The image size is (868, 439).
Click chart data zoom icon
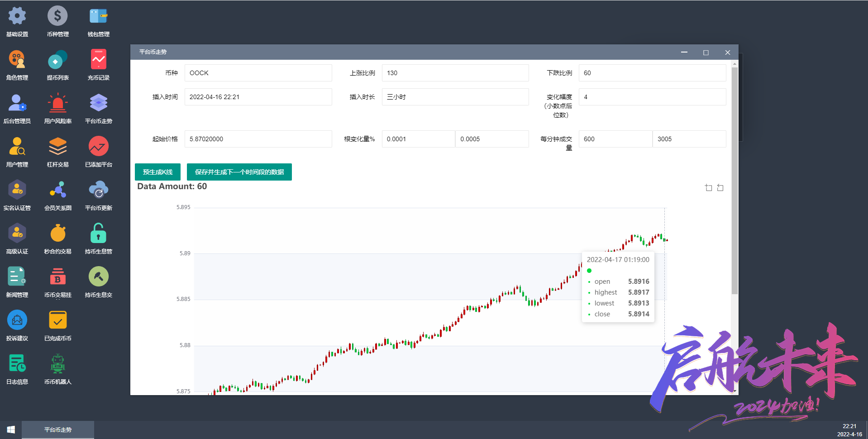coord(709,187)
